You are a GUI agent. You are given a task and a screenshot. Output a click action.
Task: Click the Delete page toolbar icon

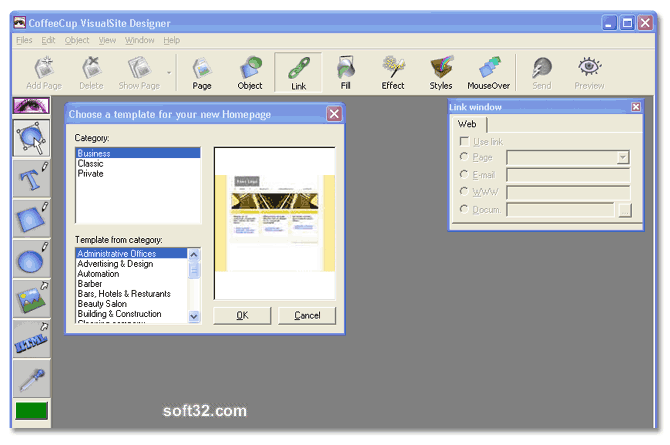91,73
